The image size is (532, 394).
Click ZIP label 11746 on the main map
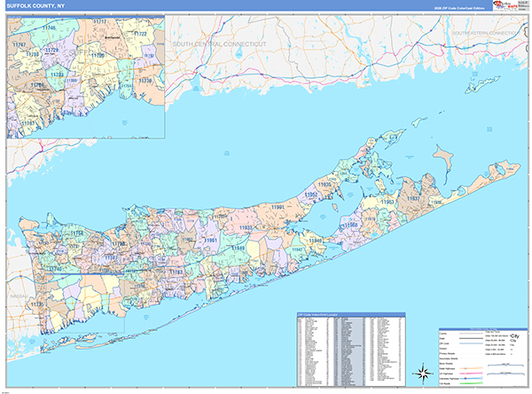tap(55, 269)
